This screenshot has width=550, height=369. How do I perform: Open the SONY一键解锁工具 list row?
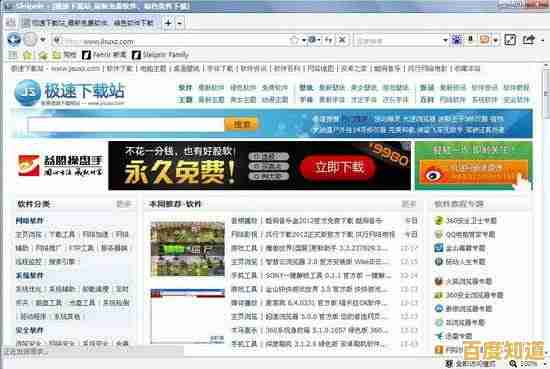pos(324,275)
